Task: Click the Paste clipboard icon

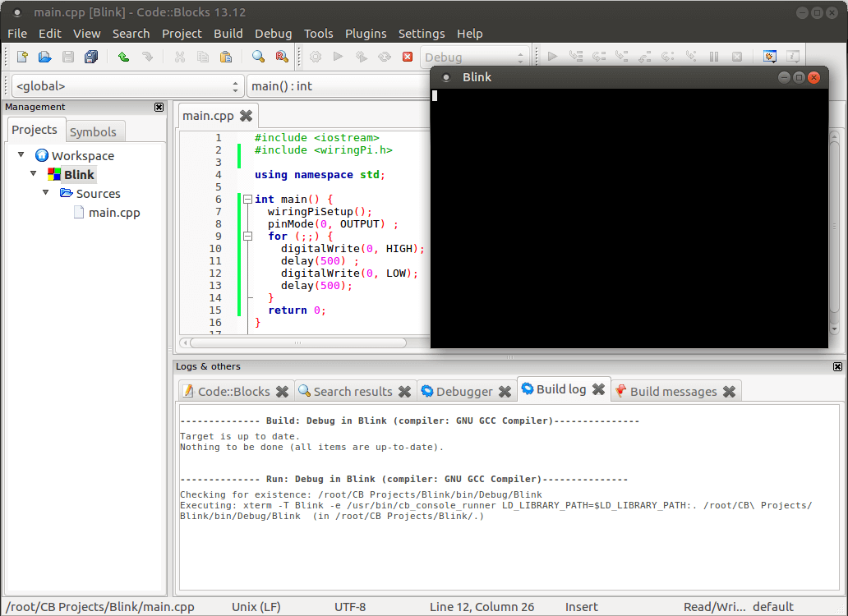Action: [x=225, y=57]
